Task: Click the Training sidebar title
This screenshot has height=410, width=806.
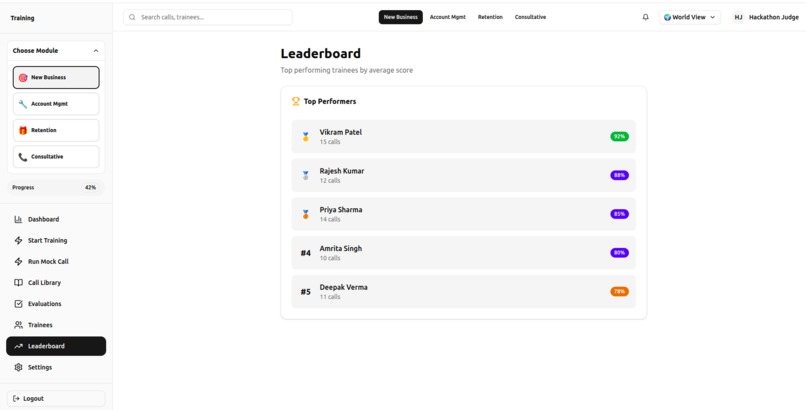Action: [23, 18]
